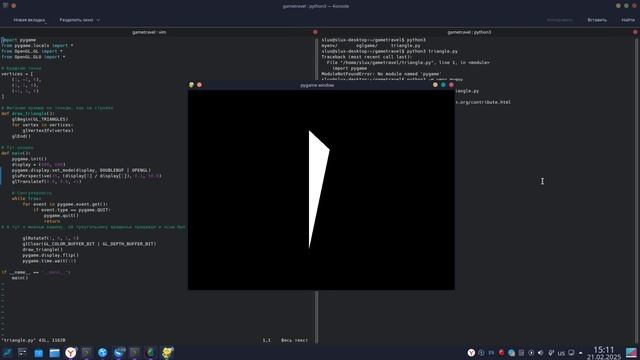Click the 'glClear(GL_COLOR_BUFFER_BIT' code line
Screen dimensions: 640x360
coord(89,244)
